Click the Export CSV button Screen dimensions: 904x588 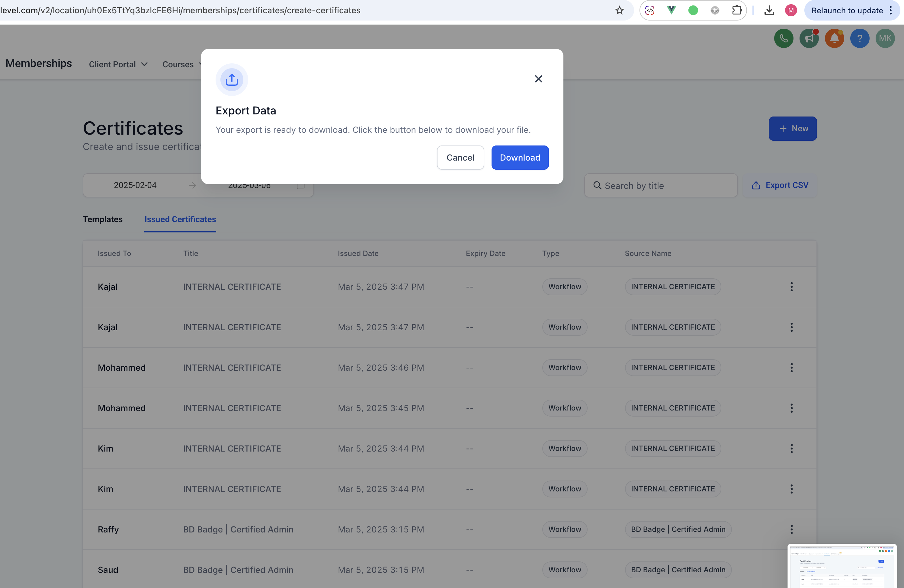pyautogui.click(x=780, y=185)
